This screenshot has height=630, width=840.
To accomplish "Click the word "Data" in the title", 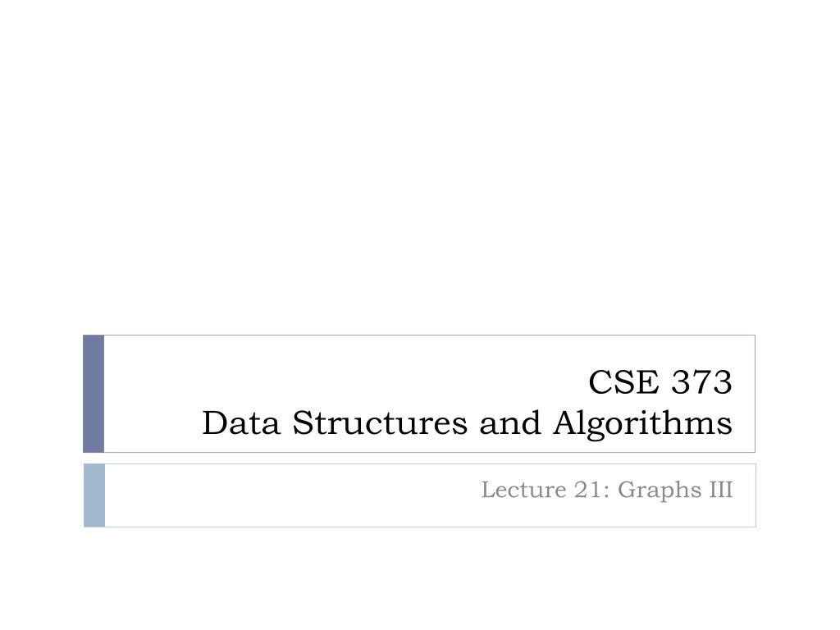I will click(x=243, y=424).
